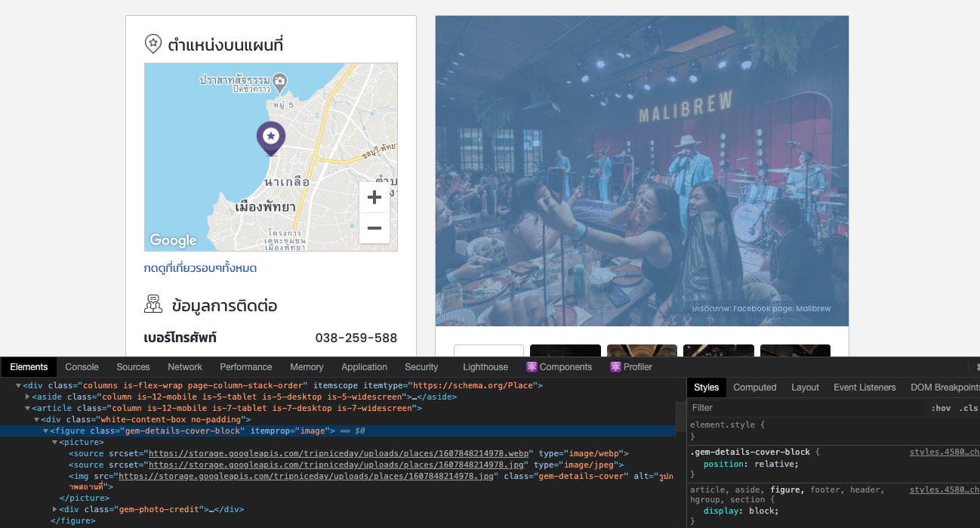This screenshot has width=980, height=528.
Task: Click the map location heading icon
Action: tap(153, 44)
